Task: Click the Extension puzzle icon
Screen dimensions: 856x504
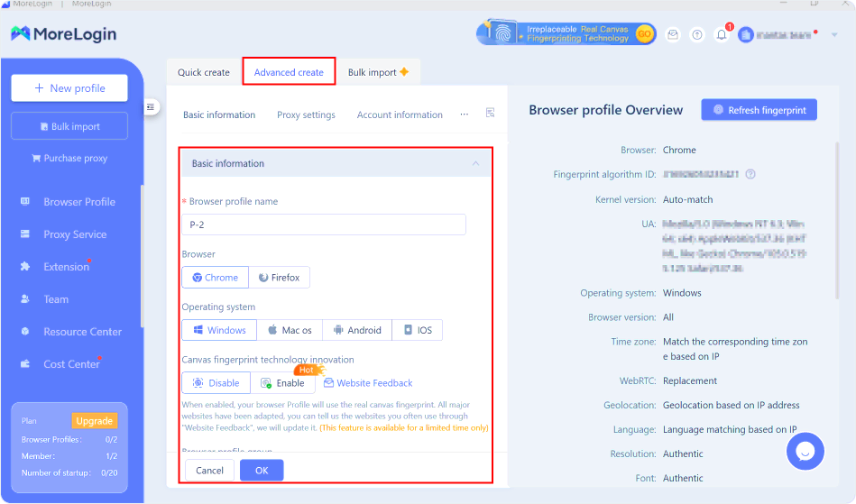Action: pyautogui.click(x=25, y=266)
